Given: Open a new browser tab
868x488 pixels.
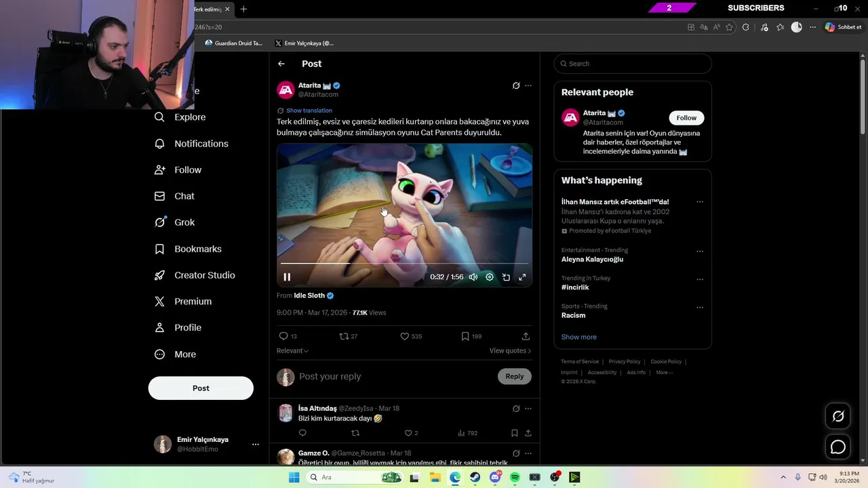Looking at the screenshot, I should [243, 9].
